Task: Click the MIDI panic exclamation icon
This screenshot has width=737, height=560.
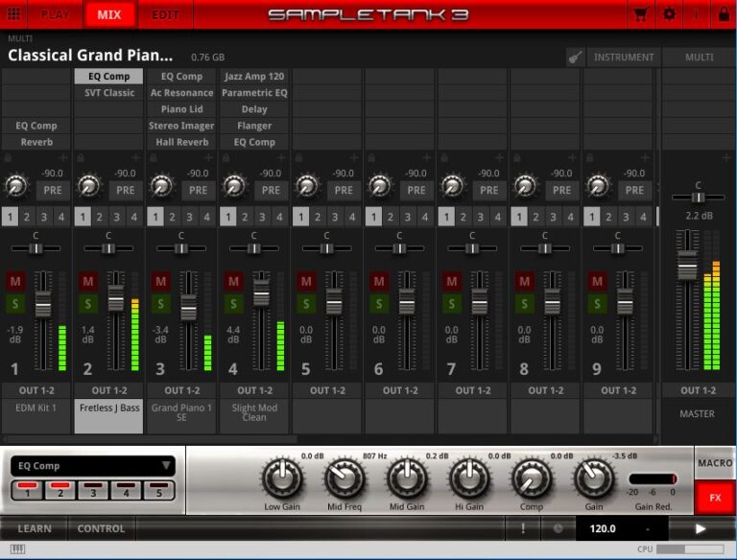Action: point(523,528)
